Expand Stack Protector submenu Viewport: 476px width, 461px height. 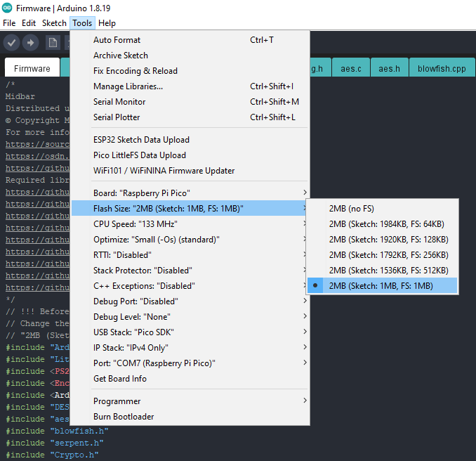point(190,271)
